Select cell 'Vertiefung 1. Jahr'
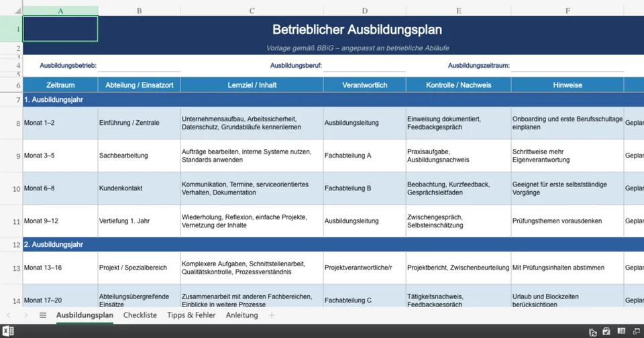The image size is (644, 338). coord(140,221)
